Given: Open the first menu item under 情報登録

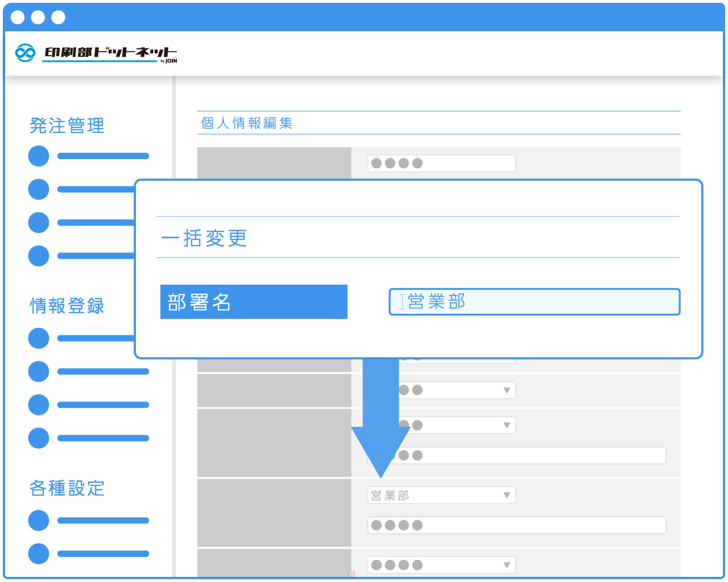Looking at the screenshot, I should tap(89, 338).
